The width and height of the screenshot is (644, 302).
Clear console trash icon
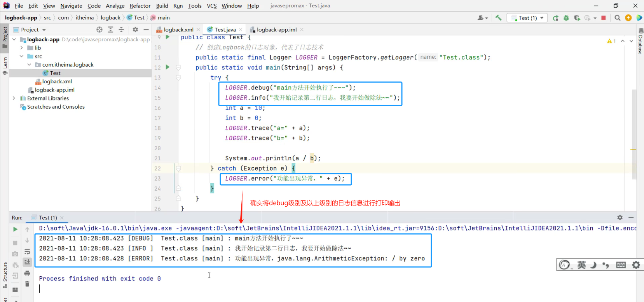click(27, 284)
